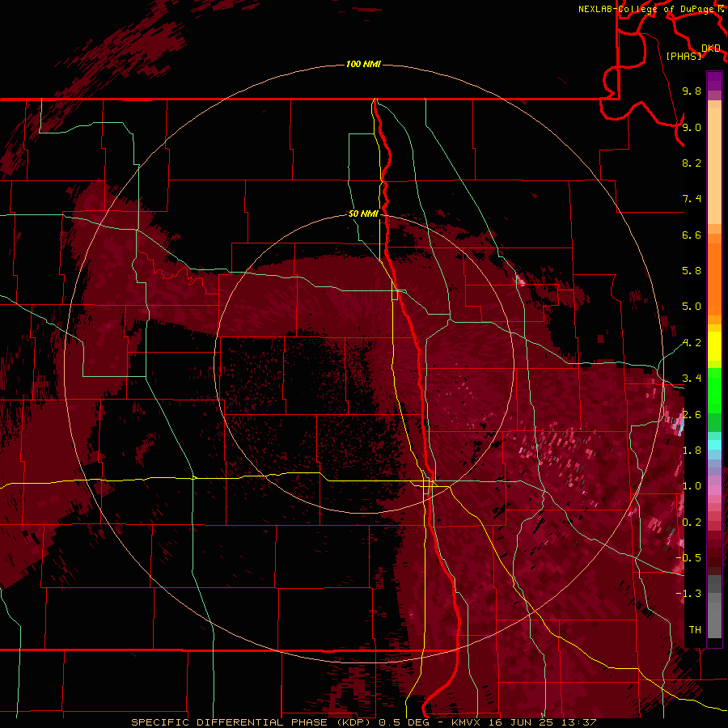Pick the purple segment topping the color bar
728x728 pixels.
click(714, 81)
